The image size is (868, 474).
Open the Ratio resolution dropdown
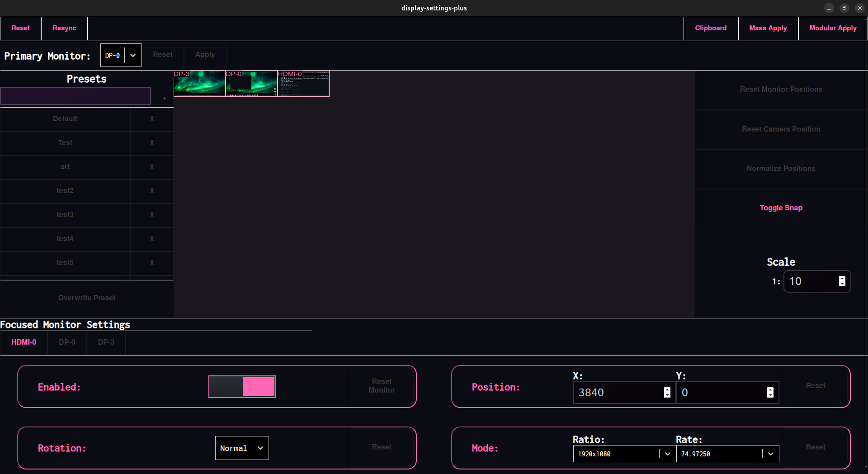pyautogui.click(x=624, y=454)
